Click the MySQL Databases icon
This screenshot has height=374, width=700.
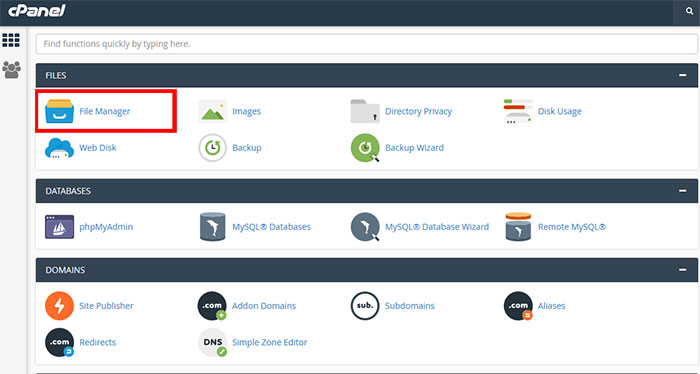click(212, 227)
